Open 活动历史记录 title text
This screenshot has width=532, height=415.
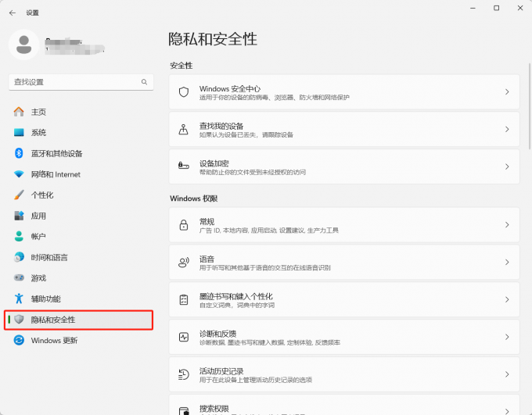(221, 371)
